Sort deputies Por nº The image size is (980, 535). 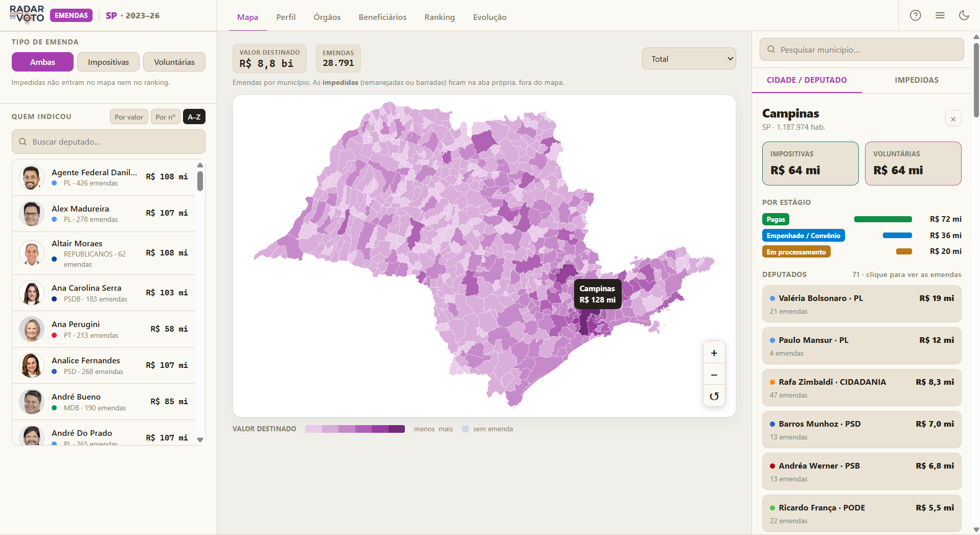[166, 117]
